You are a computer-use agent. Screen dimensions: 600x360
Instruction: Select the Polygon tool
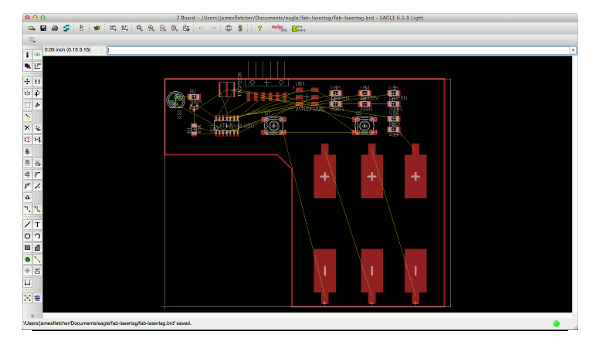tap(37, 248)
